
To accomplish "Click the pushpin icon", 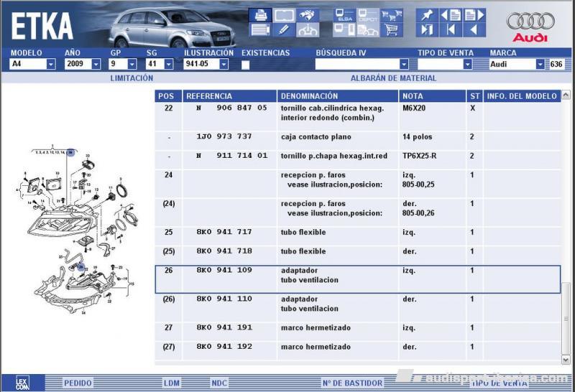I will [x=426, y=15].
